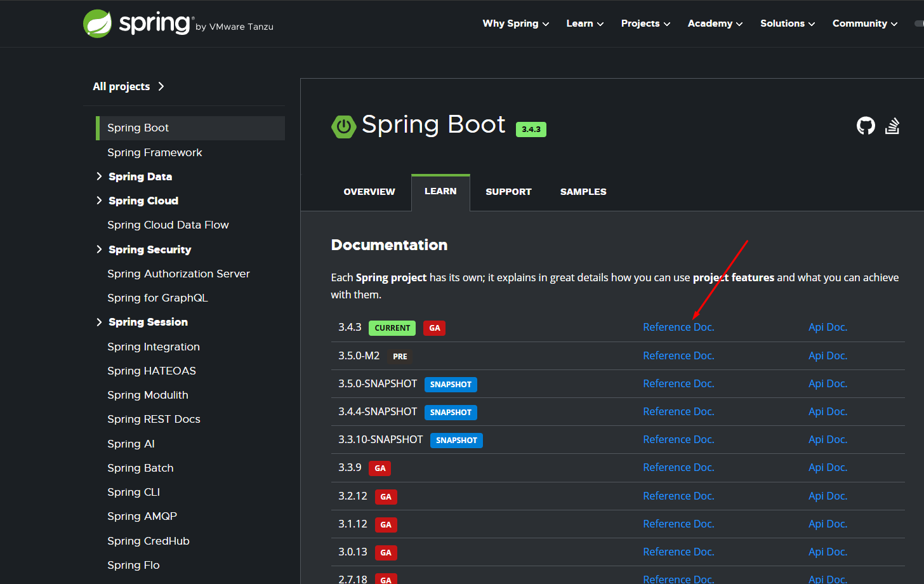
Task: Expand the Spring Session tree chevron
Action: point(99,322)
